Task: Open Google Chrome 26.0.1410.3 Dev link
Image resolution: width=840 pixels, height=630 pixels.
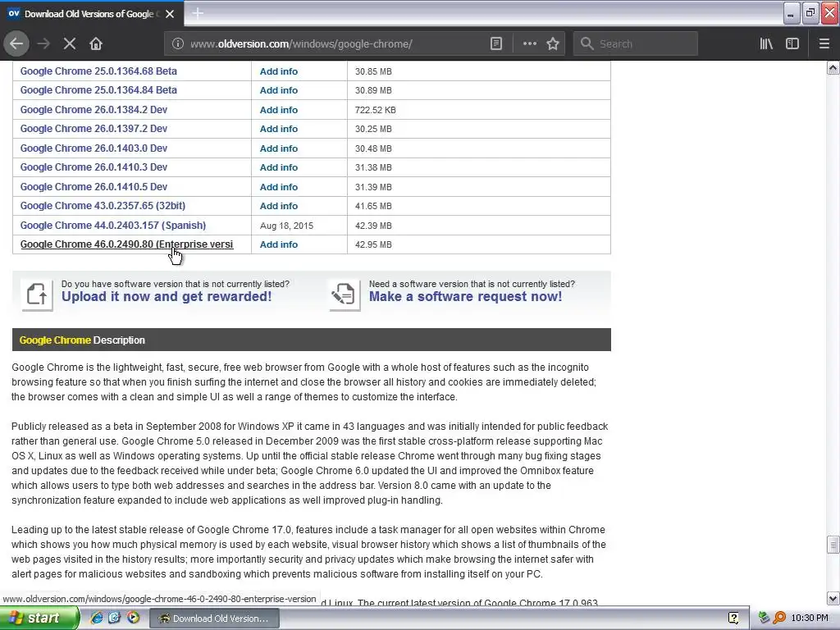Action: [94, 167]
